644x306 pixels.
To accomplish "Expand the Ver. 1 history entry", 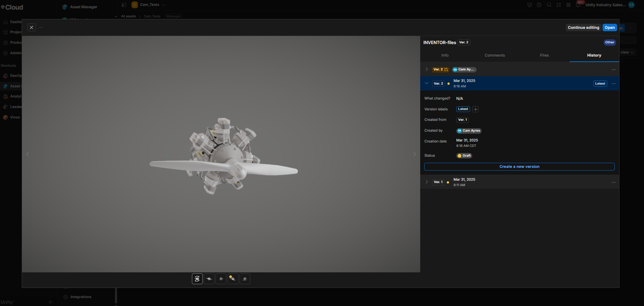I will [427, 182].
